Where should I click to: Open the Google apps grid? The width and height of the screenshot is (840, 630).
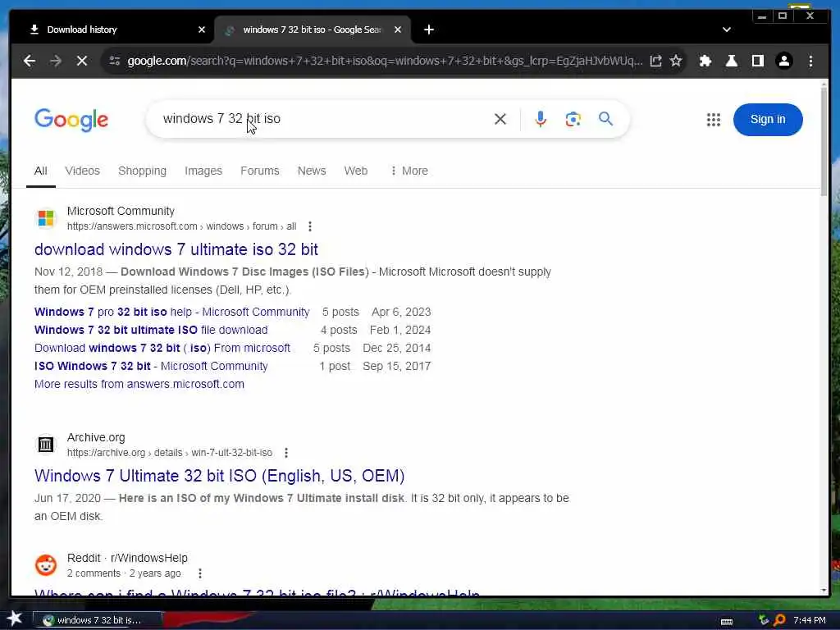[713, 120]
